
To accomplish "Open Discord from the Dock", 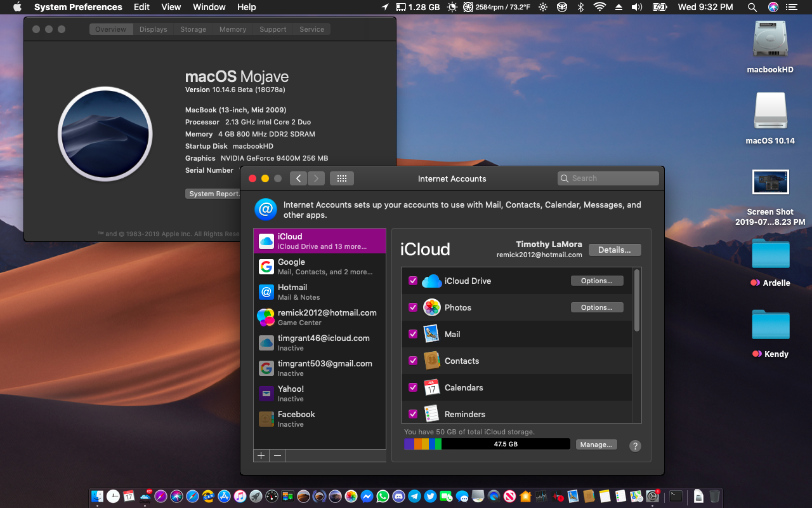I will [398, 496].
